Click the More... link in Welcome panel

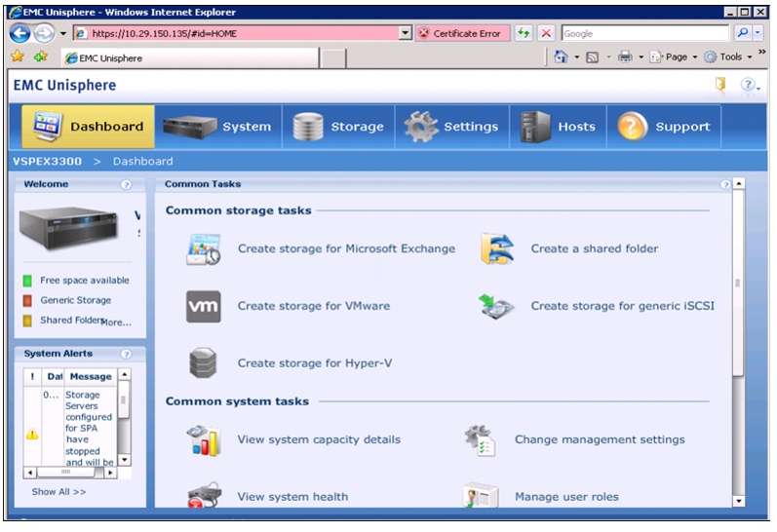tap(116, 323)
